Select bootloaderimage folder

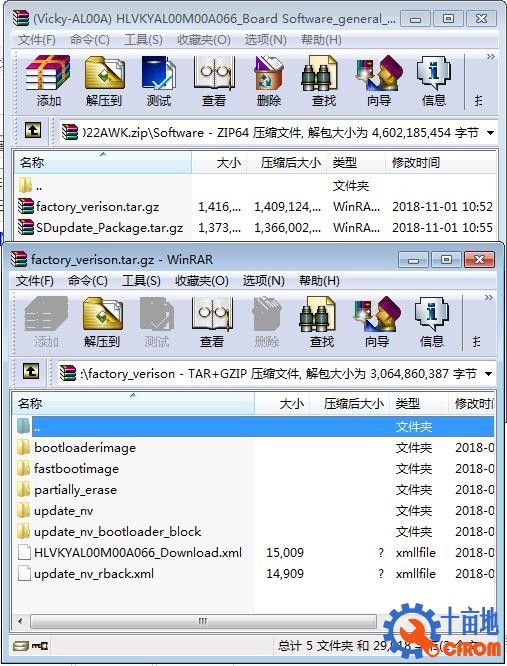pos(254,448)
